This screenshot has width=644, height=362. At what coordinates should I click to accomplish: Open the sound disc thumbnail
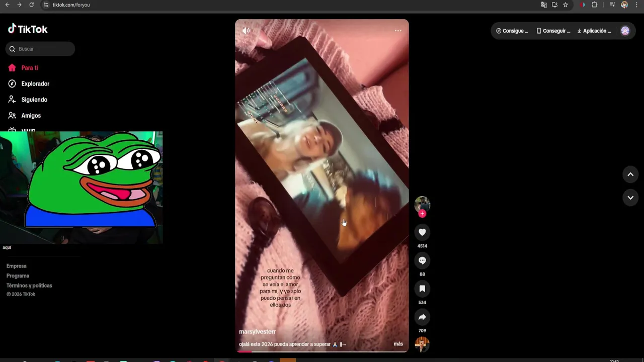422,344
